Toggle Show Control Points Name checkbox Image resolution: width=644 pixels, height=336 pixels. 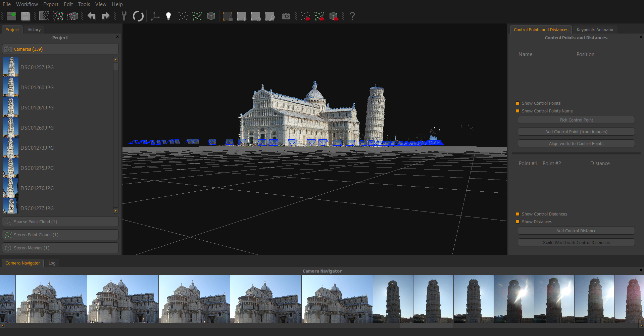[518, 111]
